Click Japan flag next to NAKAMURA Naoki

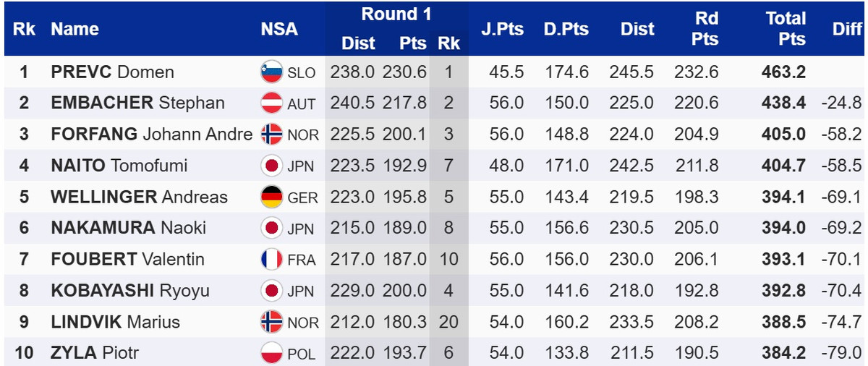(271, 228)
